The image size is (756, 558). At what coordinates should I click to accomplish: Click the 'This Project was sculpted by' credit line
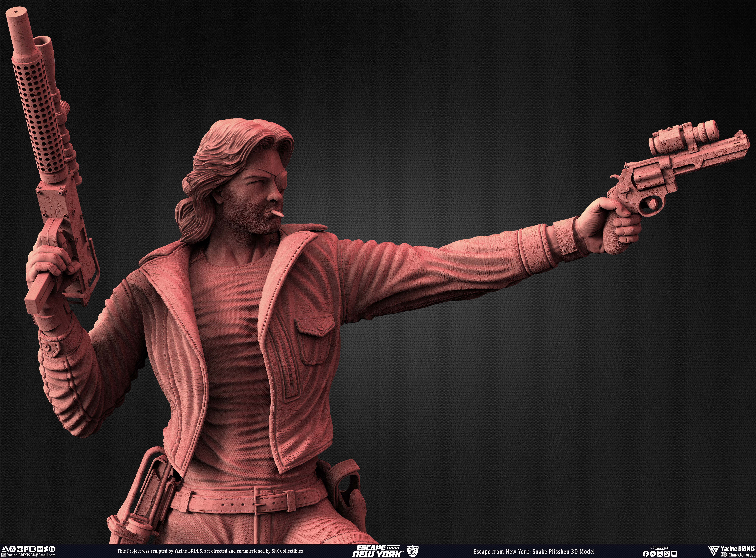[210, 551]
